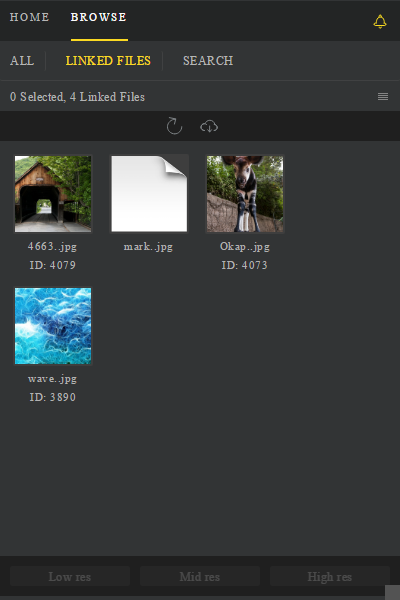
Task: Switch to list view via hamburger icon
Action: (x=383, y=96)
